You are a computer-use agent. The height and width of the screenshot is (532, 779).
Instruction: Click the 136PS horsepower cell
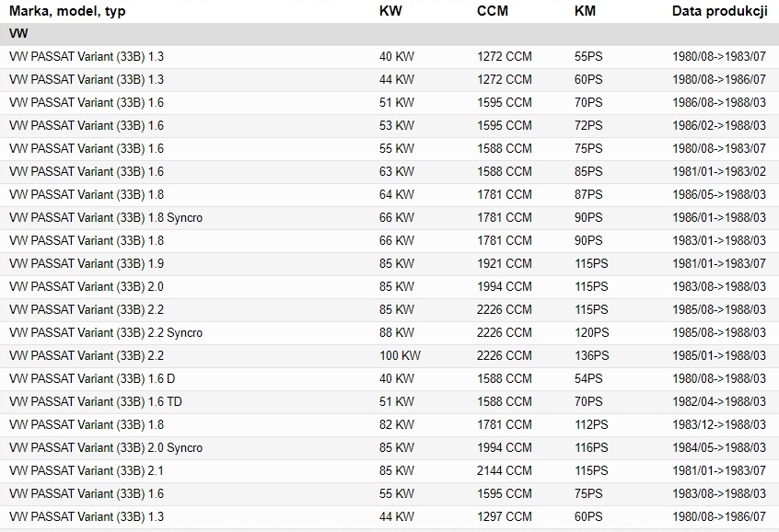coord(591,355)
